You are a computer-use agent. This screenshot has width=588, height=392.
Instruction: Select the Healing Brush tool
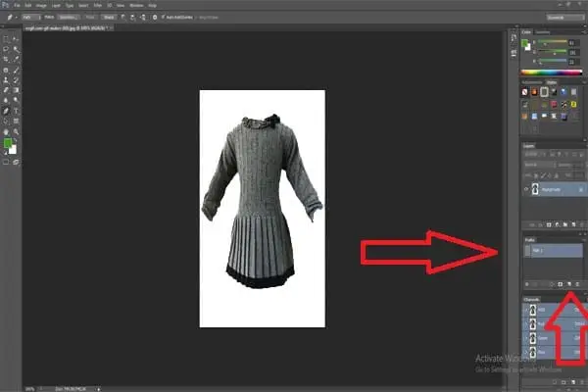6,71
